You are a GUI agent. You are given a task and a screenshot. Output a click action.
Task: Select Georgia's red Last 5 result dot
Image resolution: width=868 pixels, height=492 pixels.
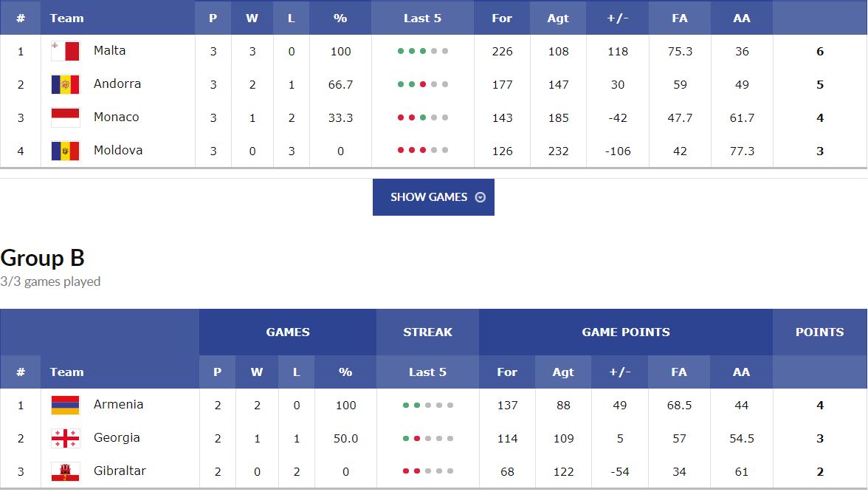[x=417, y=438]
